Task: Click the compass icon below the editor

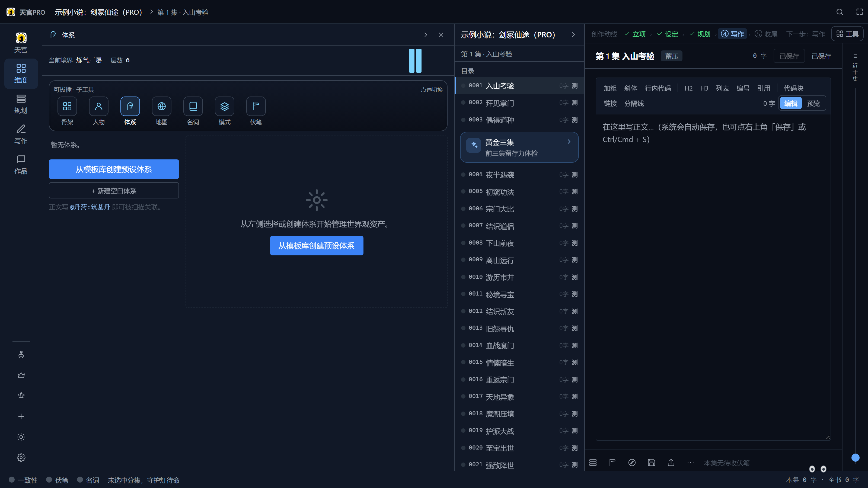Action: point(632,463)
